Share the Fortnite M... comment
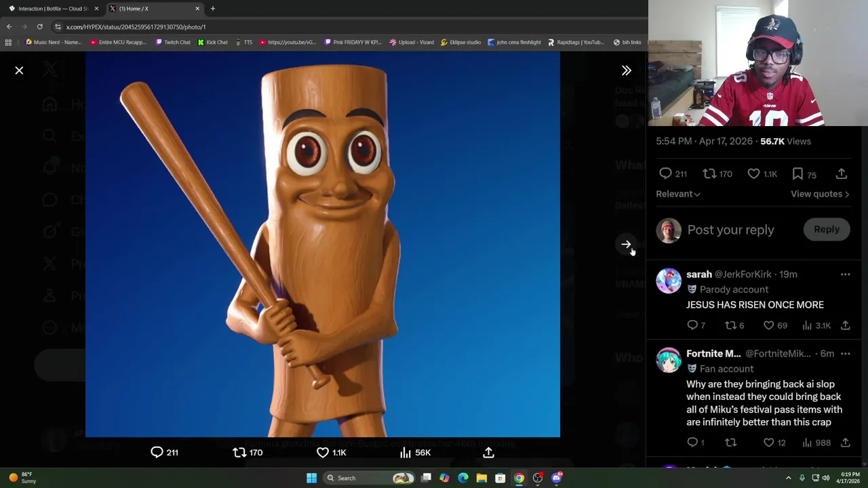Viewport: 868px width, 488px height. (x=845, y=443)
